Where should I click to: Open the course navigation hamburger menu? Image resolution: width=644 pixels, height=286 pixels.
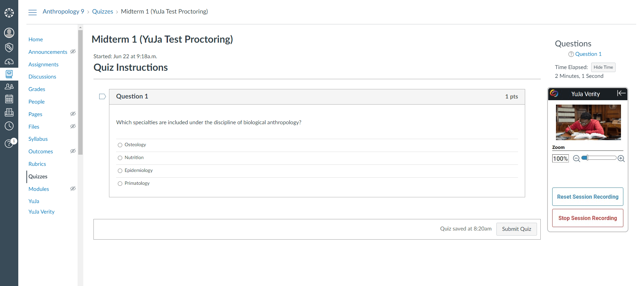click(33, 12)
